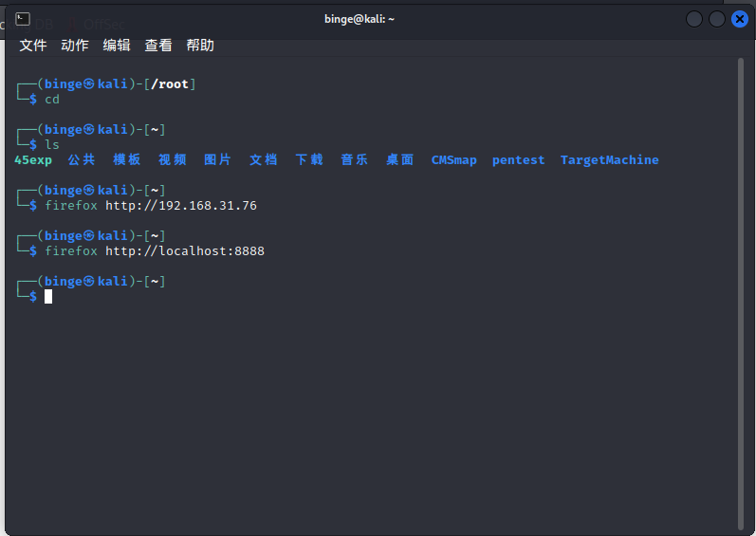
Task: Open the 编辑 menu
Action: click(x=117, y=46)
